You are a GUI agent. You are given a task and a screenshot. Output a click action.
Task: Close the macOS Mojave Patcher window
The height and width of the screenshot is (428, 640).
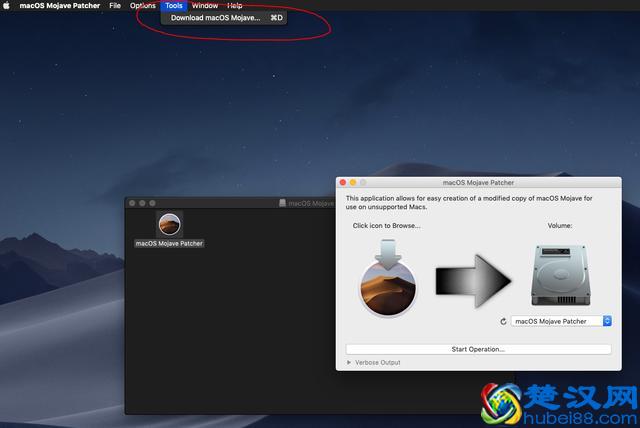point(343,182)
